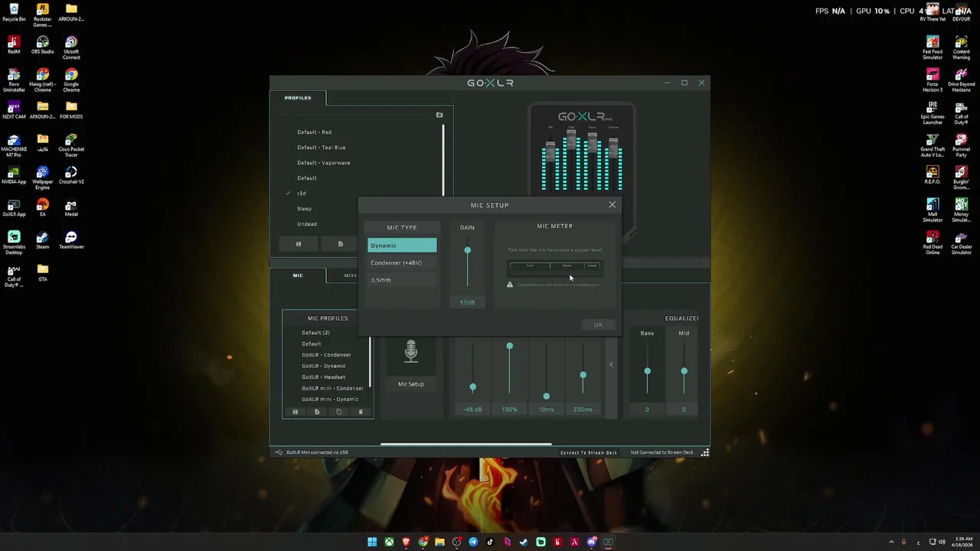Select the Undead profile
Image resolution: width=980 pixels, height=551 pixels.
pos(306,224)
